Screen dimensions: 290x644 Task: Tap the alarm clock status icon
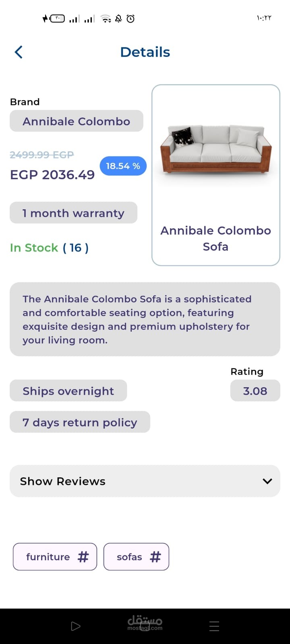click(x=130, y=19)
